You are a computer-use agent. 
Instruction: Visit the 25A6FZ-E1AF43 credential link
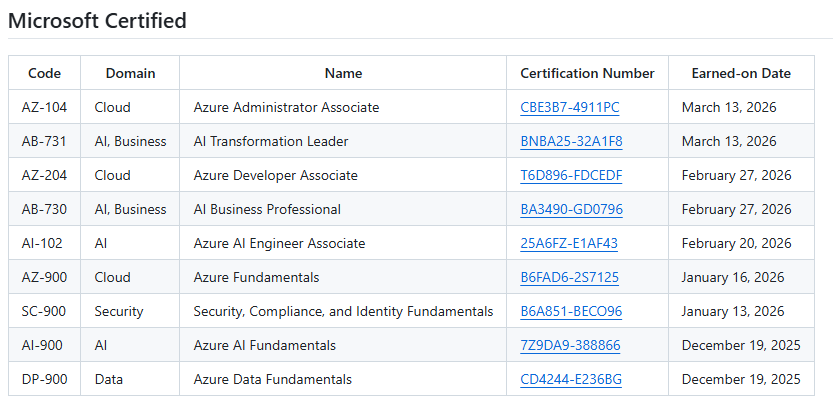(569, 243)
